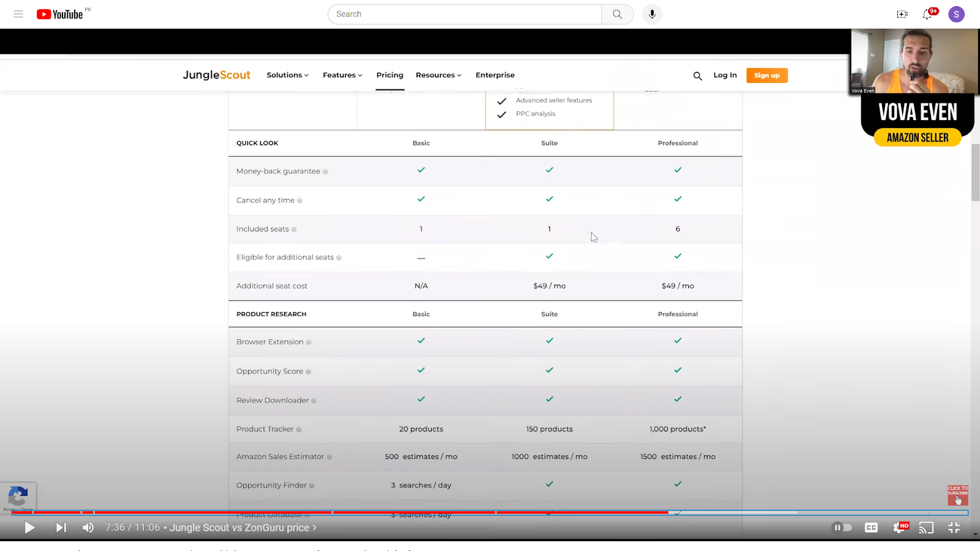Mute the video volume
The width and height of the screenshot is (980, 551).
pyautogui.click(x=88, y=528)
